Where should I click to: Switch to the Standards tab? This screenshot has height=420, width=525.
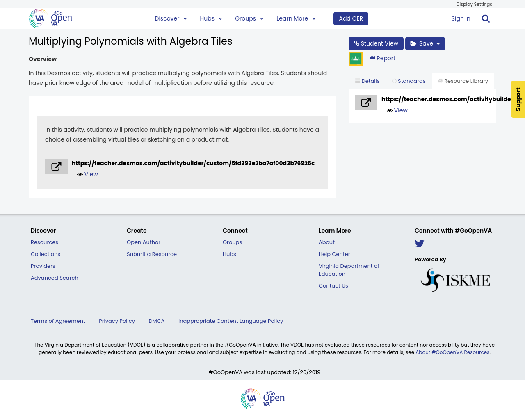[x=409, y=81]
